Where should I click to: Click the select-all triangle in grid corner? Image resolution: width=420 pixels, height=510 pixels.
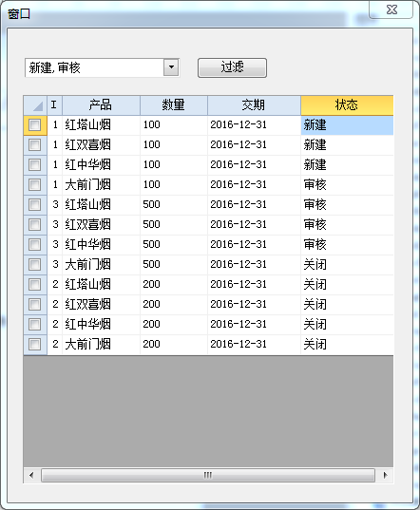[35, 105]
